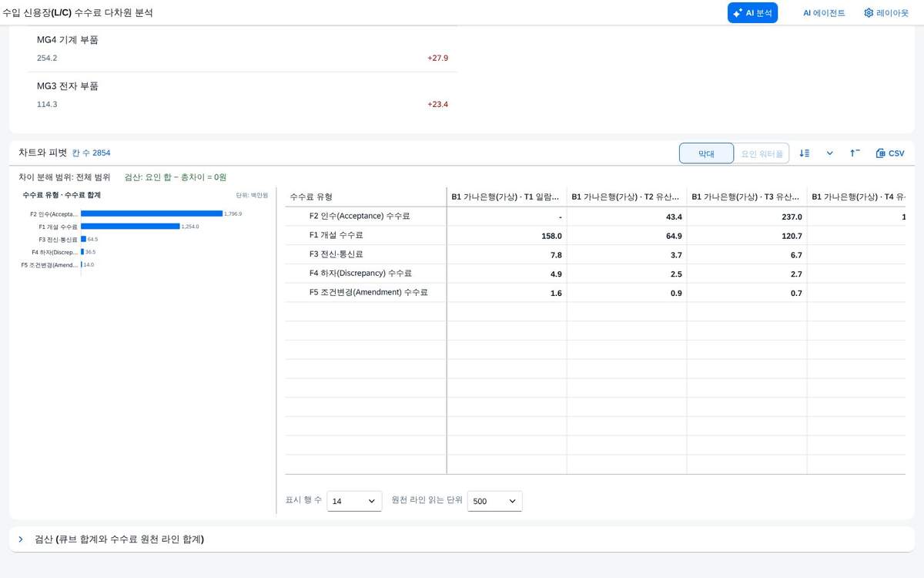Click the F4 하자(Discrep... chart label

(55, 252)
